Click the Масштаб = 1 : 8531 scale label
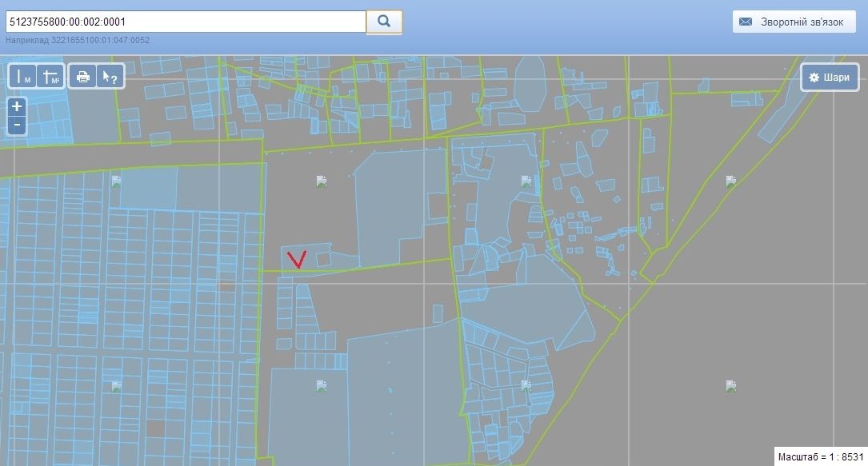This screenshot has height=466, width=868. [x=820, y=456]
